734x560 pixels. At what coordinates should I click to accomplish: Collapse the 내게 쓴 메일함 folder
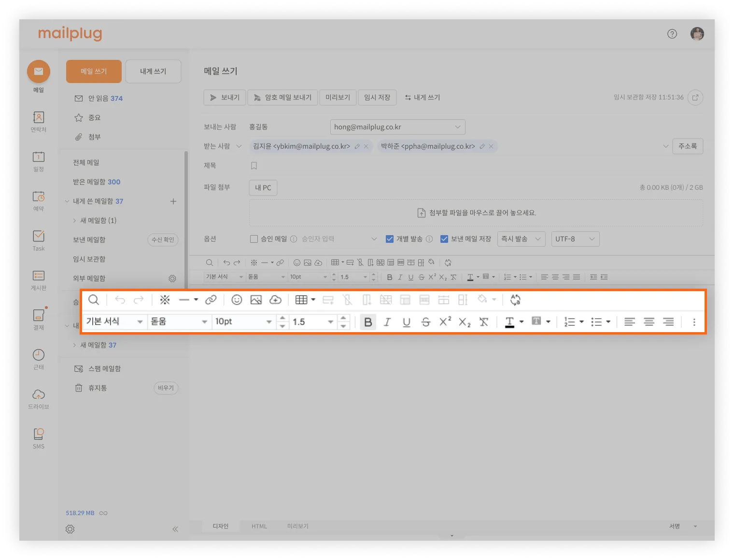67,201
